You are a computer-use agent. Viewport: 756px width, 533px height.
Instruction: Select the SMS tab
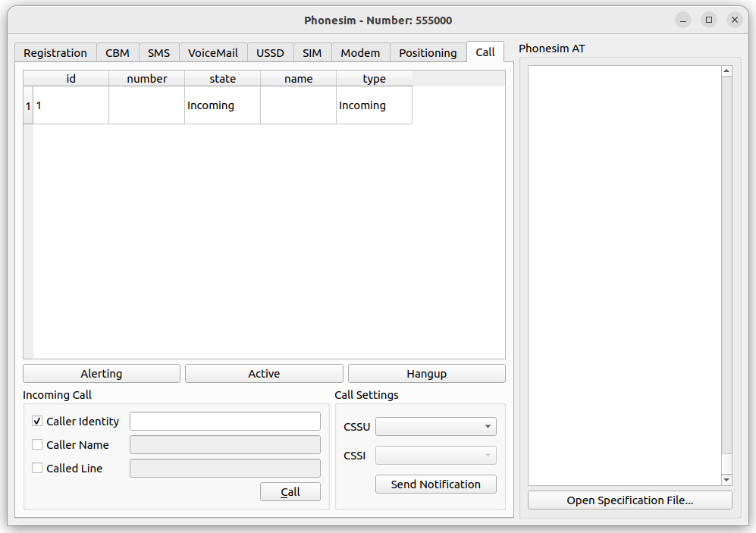[x=158, y=52]
